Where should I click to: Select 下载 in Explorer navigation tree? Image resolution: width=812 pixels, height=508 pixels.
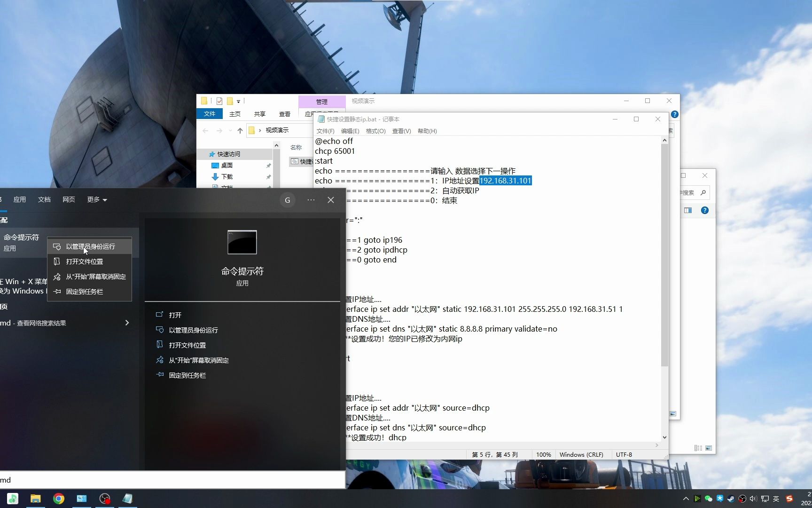click(227, 176)
